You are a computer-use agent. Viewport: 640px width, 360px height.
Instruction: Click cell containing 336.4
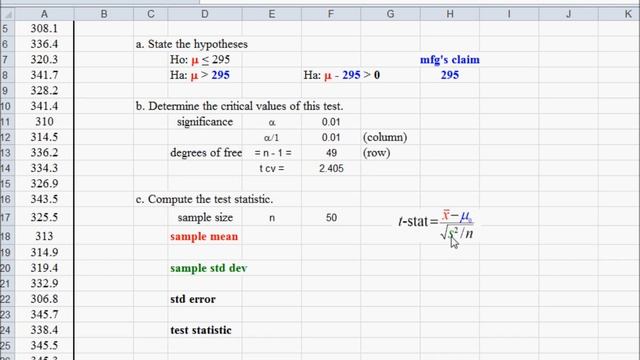pyautogui.click(x=44, y=44)
